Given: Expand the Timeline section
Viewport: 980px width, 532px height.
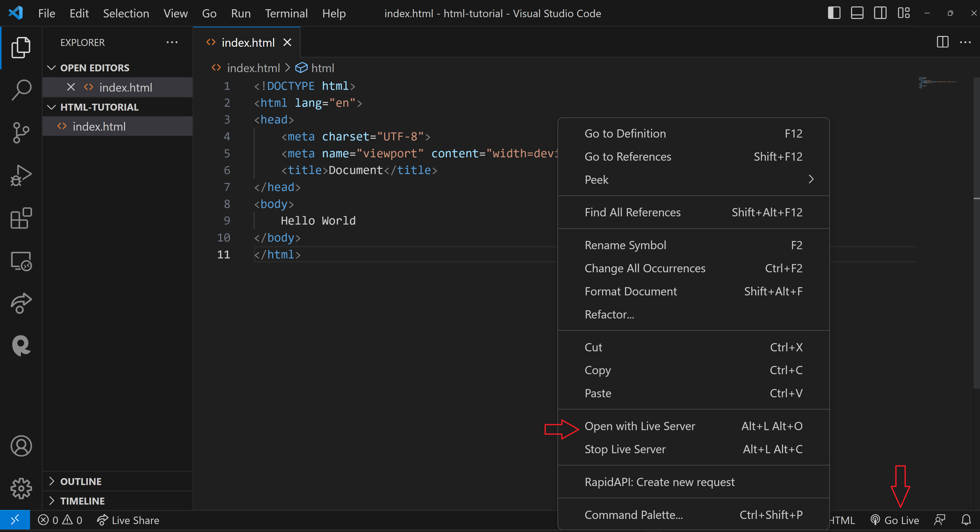Looking at the screenshot, I should pos(117,501).
